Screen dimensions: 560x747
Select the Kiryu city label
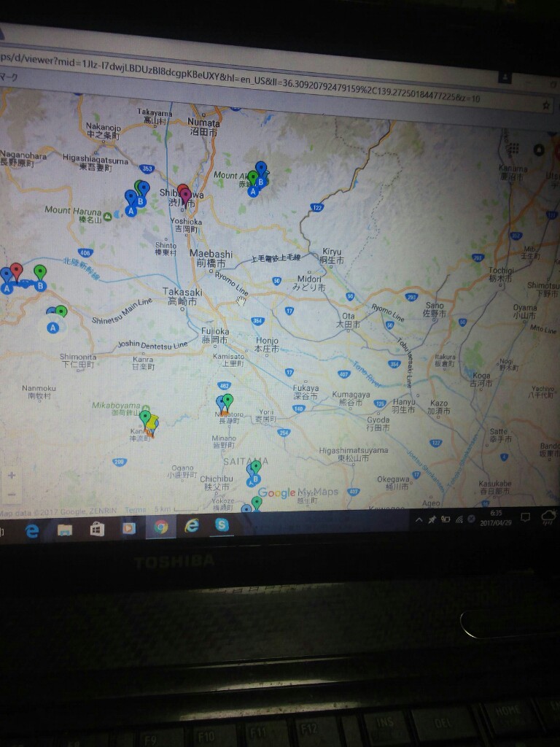coord(332,256)
